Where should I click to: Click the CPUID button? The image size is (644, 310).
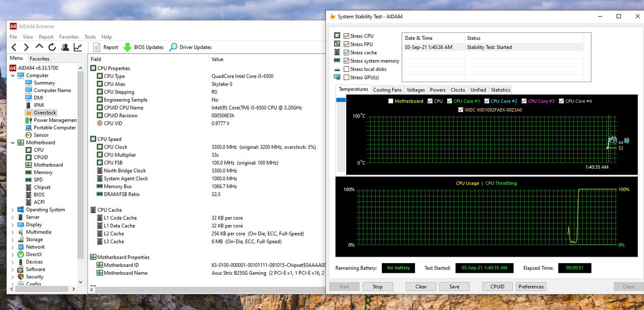497,286
